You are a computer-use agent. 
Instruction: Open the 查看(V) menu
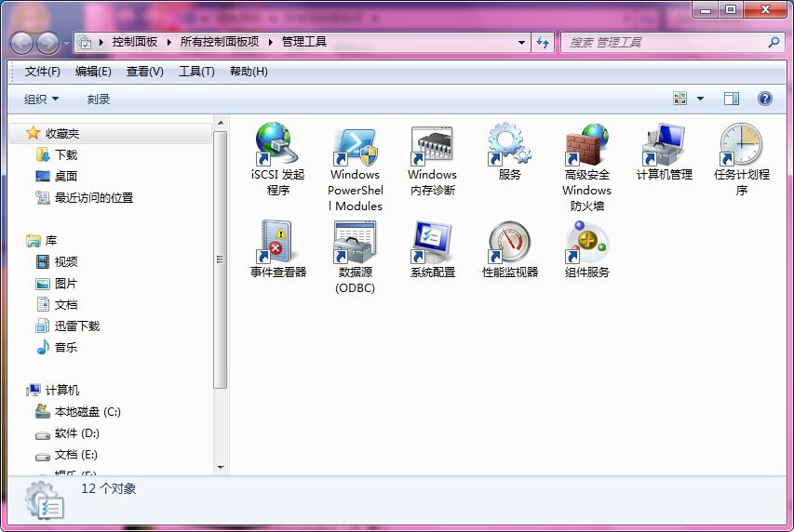click(145, 72)
